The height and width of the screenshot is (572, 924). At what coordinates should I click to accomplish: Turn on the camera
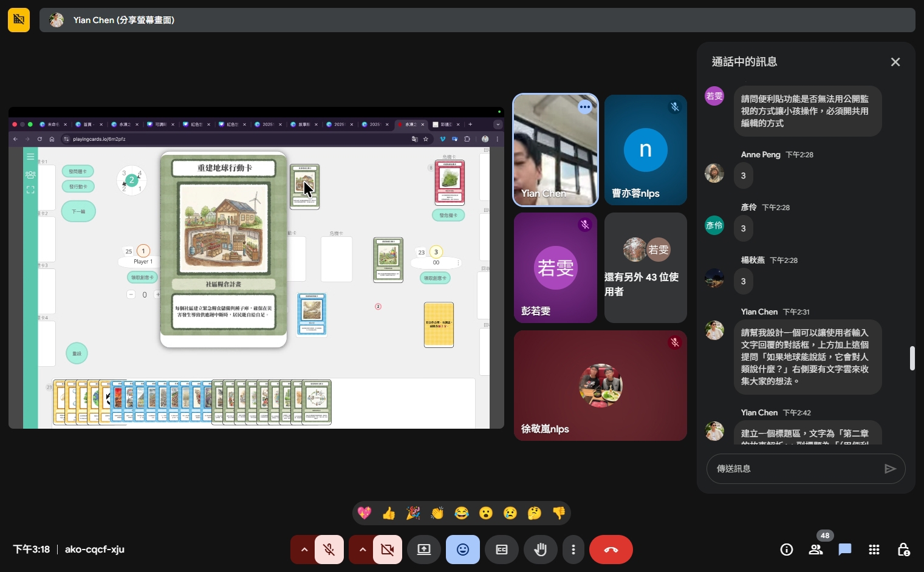pyautogui.click(x=387, y=550)
